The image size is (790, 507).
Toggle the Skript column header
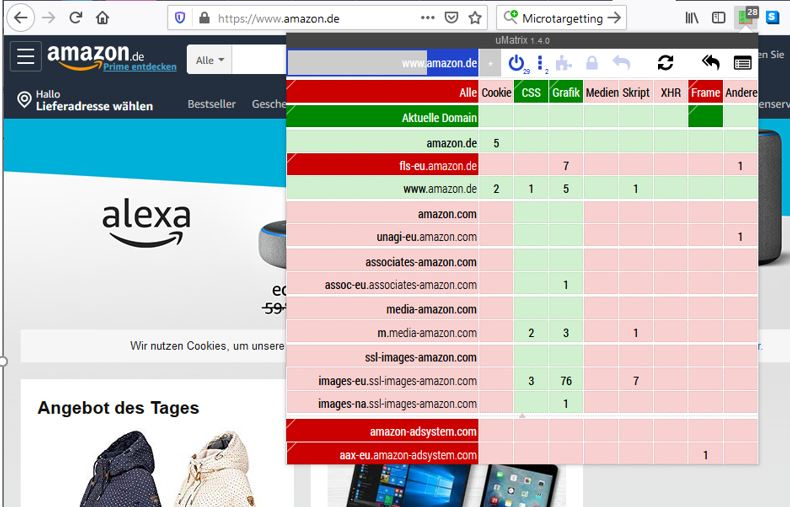click(636, 92)
